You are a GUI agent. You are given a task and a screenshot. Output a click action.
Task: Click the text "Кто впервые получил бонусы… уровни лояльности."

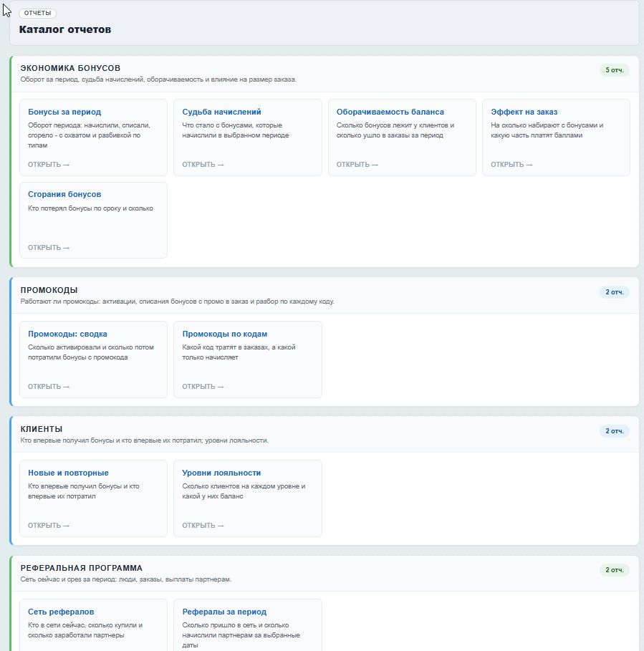144,440
